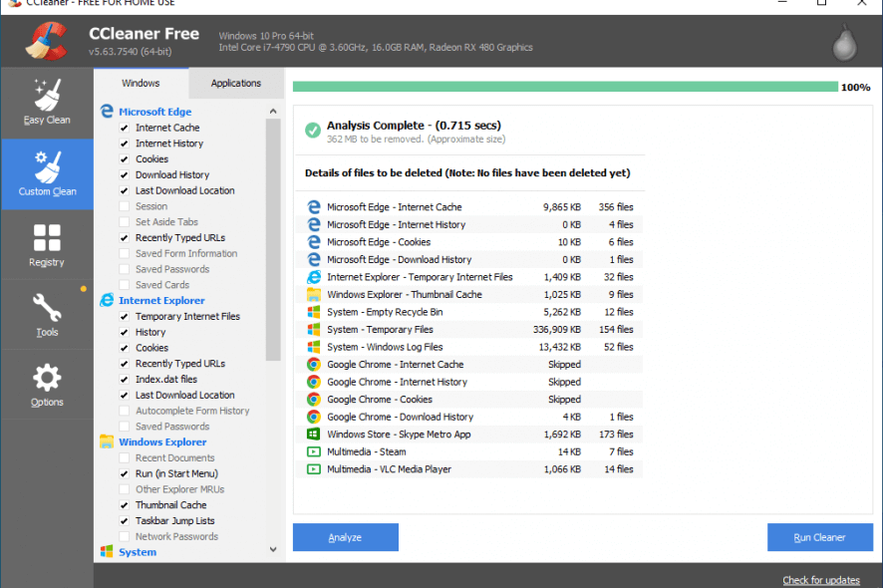Click the green analysis progress bar

click(565, 87)
